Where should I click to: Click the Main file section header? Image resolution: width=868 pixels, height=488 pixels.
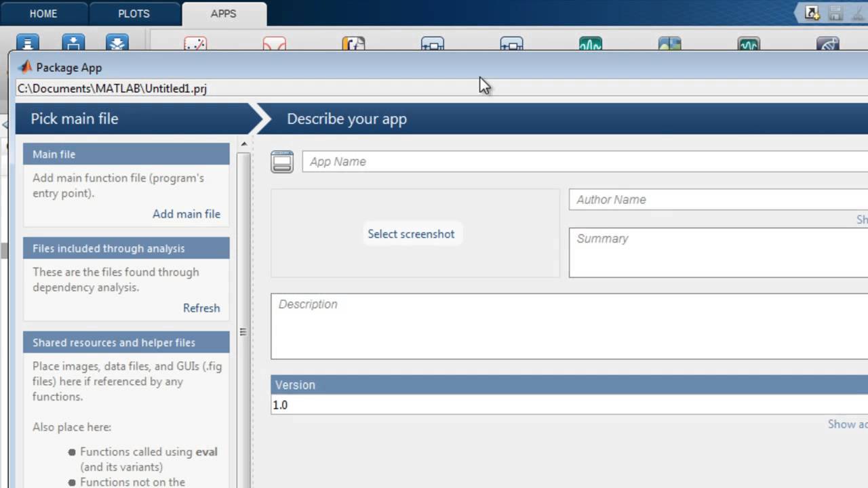pyautogui.click(x=126, y=154)
